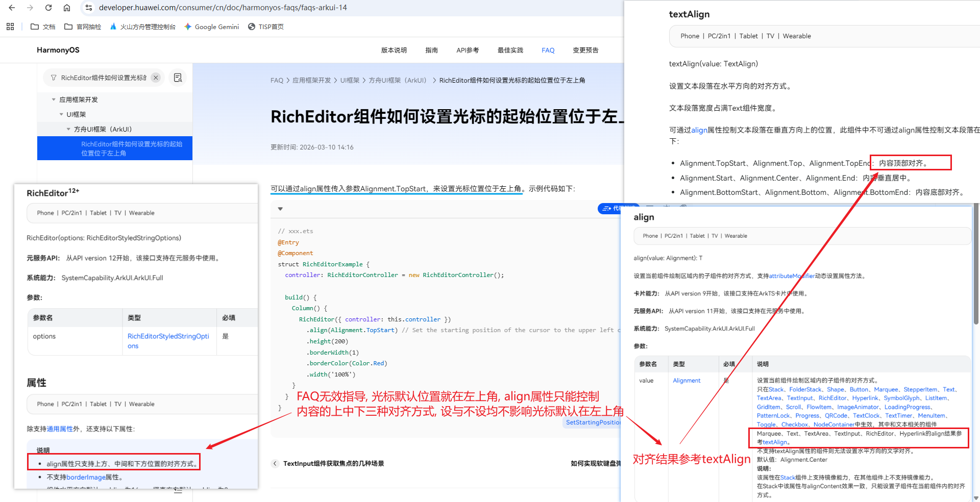The image size is (980, 502).
Task: Open the 变更预告 navigation tab
Action: pyautogui.click(x=585, y=50)
